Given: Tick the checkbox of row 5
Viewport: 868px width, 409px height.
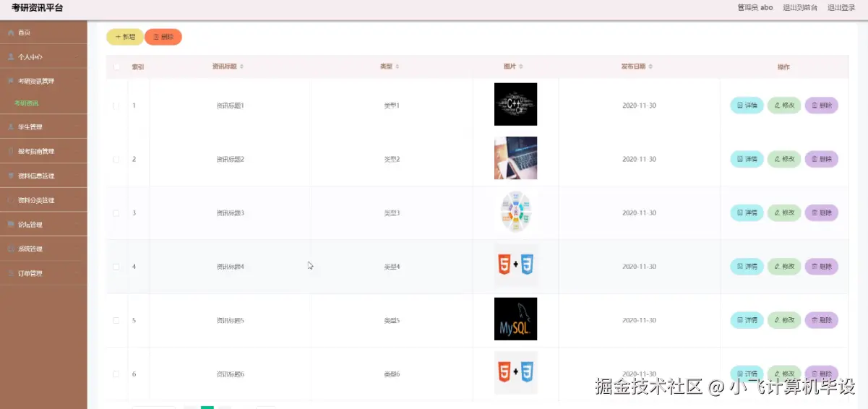Looking at the screenshot, I should point(116,320).
